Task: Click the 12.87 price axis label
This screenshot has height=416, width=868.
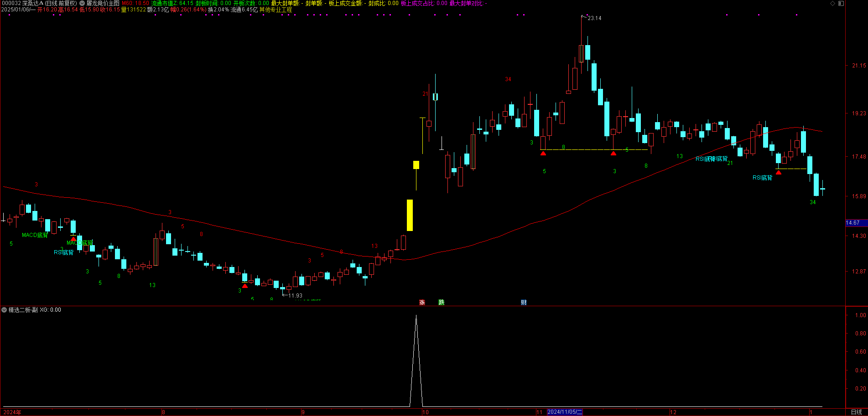Action: click(x=859, y=272)
